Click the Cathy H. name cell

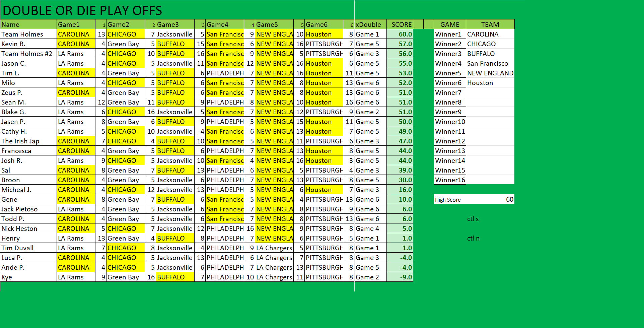pyautogui.click(x=28, y=131)
